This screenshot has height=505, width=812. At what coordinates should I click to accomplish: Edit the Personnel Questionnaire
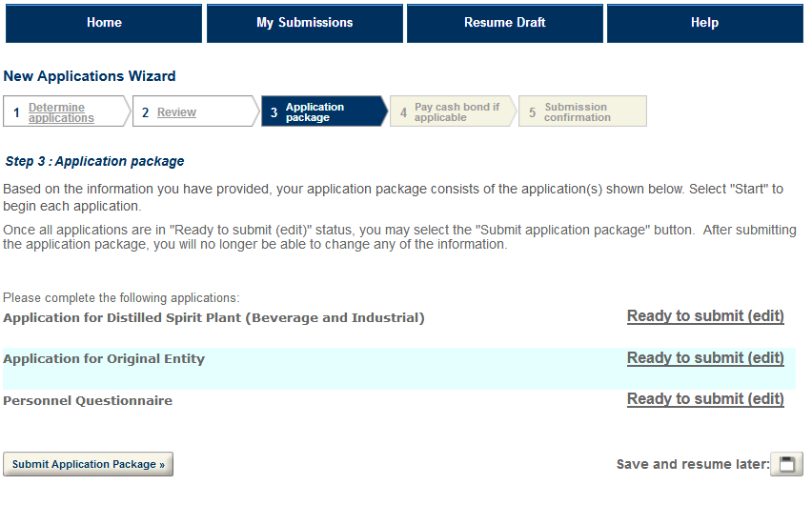(x=705, y=399)
